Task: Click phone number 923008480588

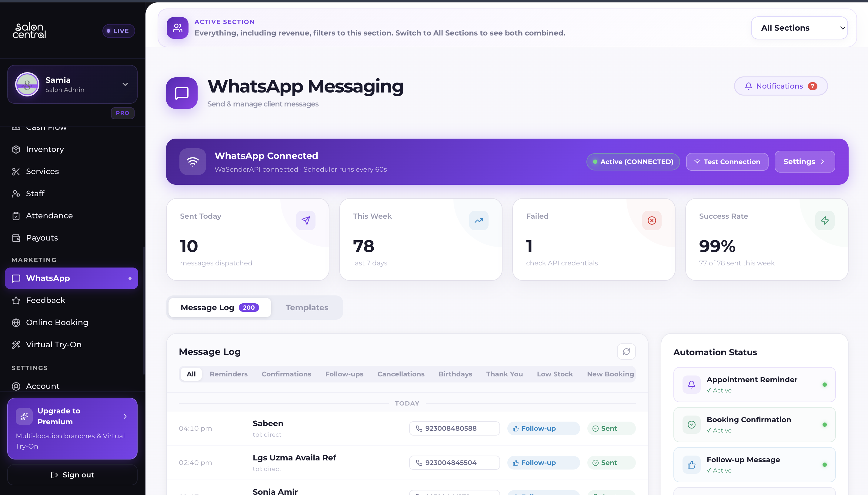Action: click(454, 428)
